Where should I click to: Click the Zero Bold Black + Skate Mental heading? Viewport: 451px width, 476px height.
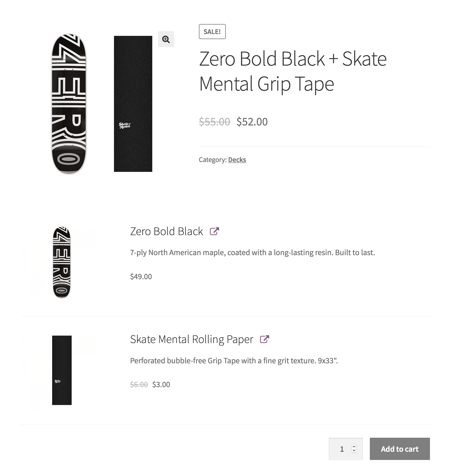tap(293, 71)
